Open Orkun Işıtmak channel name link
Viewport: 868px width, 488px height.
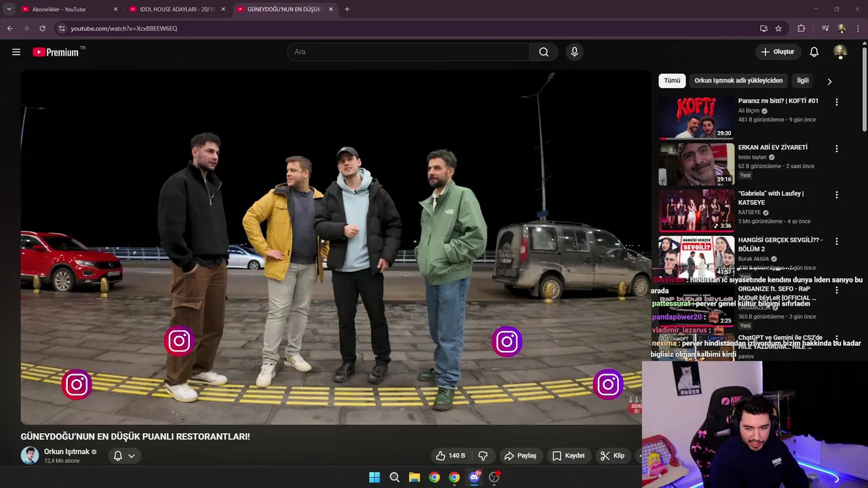(x=66, y=452)
